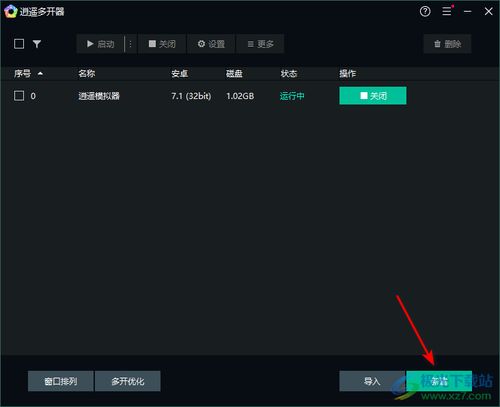Click the 多开优化 button
This screenshot has width=500, height=407.
click(128, 381)
